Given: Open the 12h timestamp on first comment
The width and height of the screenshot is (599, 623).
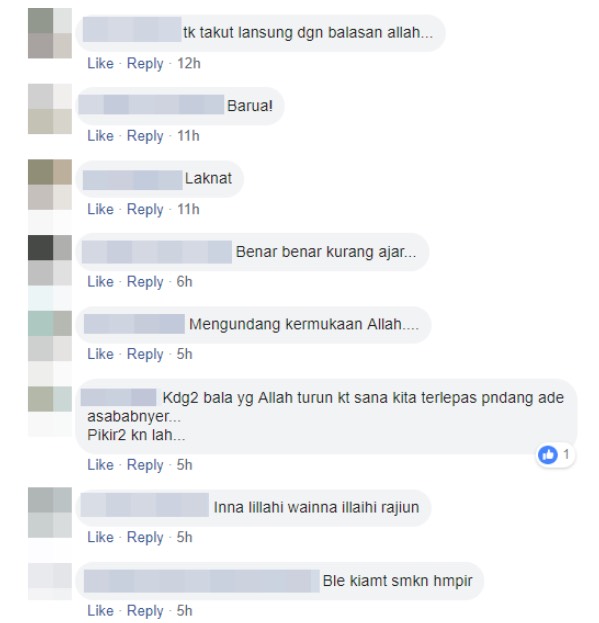Looking at the screenshot, I should click(189, 64).
